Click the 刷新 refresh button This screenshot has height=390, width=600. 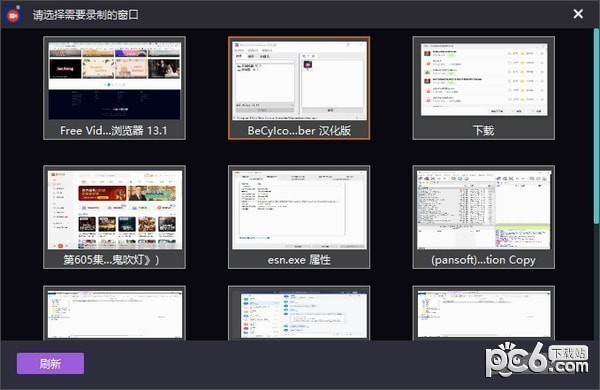(50, 363)
